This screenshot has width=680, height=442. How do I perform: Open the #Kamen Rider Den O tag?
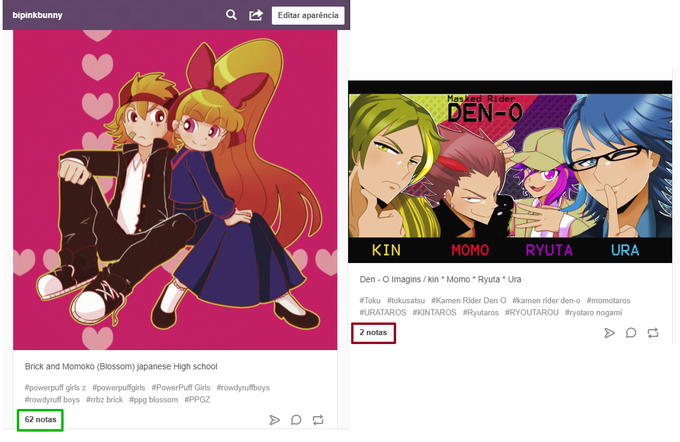coord(468,300)
